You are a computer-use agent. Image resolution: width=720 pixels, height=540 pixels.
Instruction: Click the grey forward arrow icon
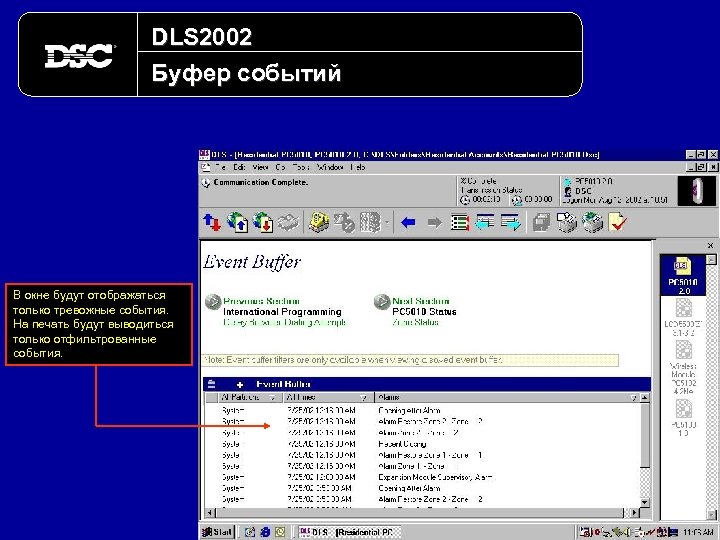[434, 223]
